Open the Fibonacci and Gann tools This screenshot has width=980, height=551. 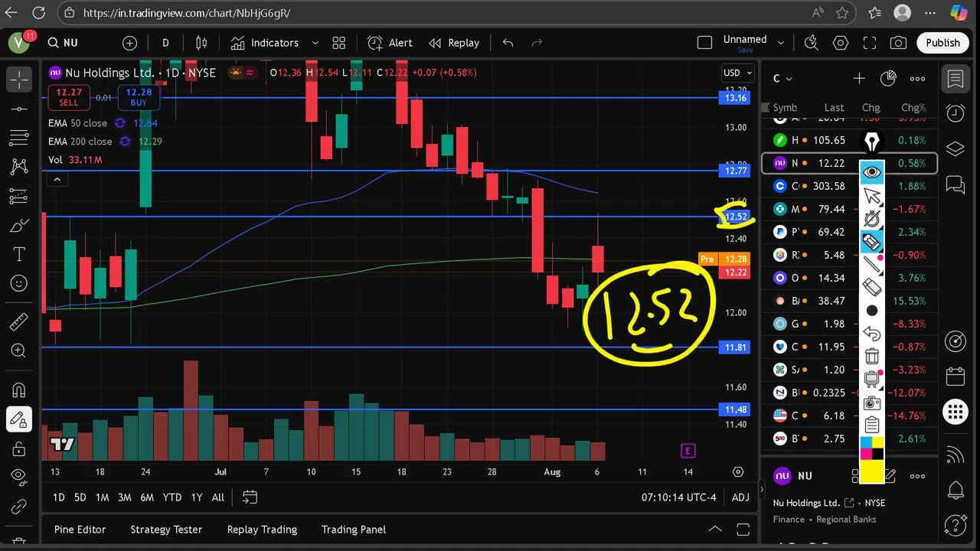tap(19, 138)
